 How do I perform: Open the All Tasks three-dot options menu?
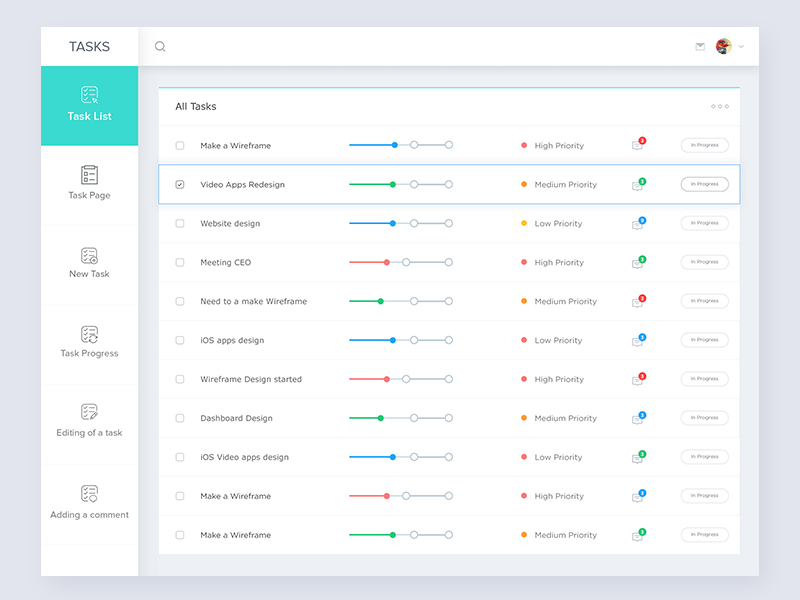click(x=720, y=106)
